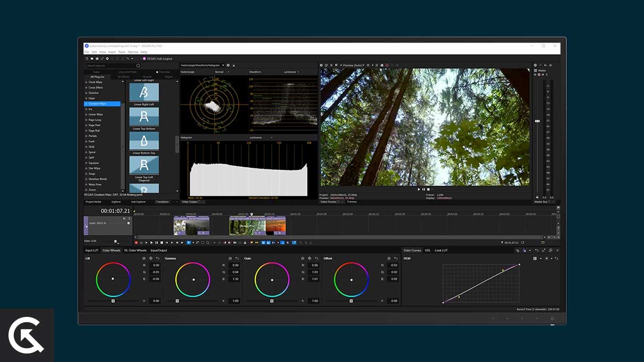The height and width of the screenshot is (362, 644).
Task: Switch to the Master Bus tab
Action: (541, 202)
